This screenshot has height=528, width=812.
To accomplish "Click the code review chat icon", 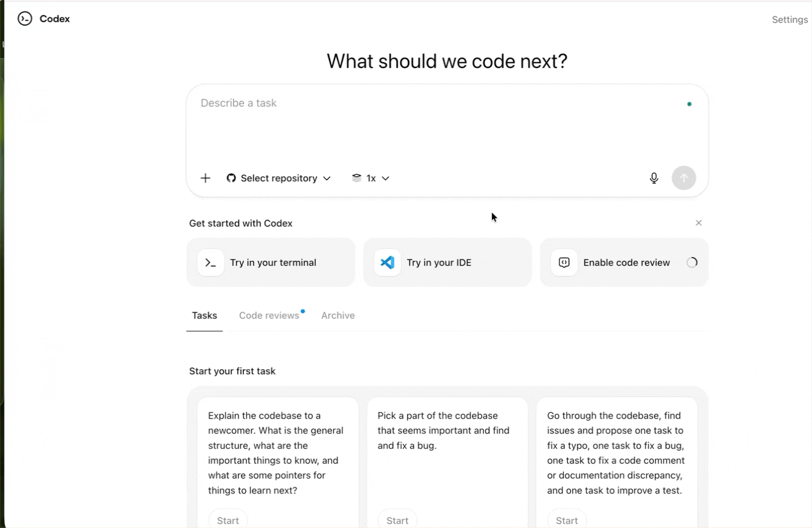I will tap(564, 263).
